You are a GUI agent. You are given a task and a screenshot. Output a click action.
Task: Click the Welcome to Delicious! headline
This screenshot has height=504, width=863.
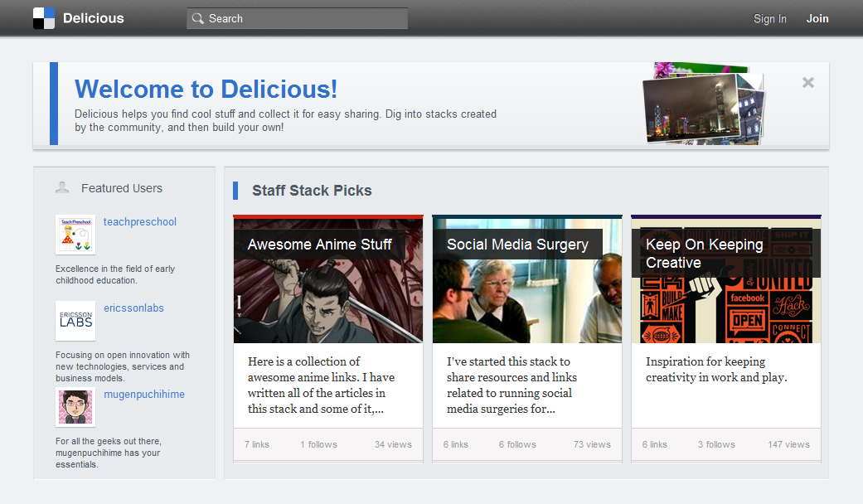(206, 90)
